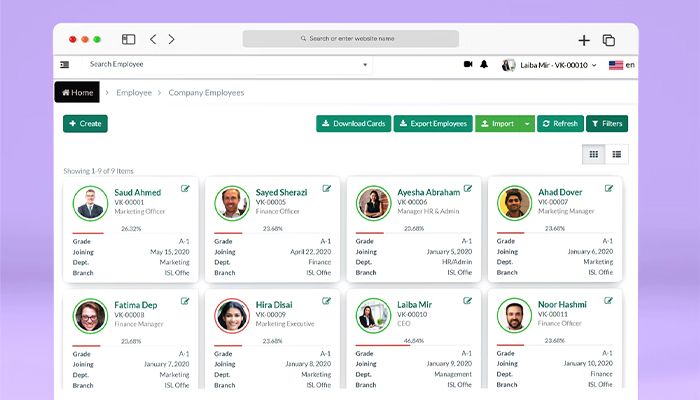Select the 'Manager HR & Admin' title
The height and width of the screenshot is (400, 700).
pyautogui.click(x=428, y=211)
